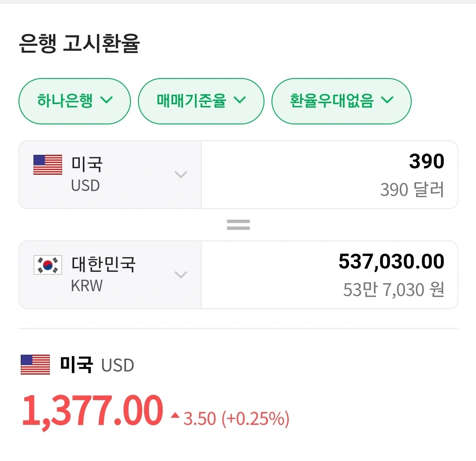Viewport: 476px width, 461px height.
Task: Expand the 대한민국 KRW currency chooser
Action: [x=181, y=275]
